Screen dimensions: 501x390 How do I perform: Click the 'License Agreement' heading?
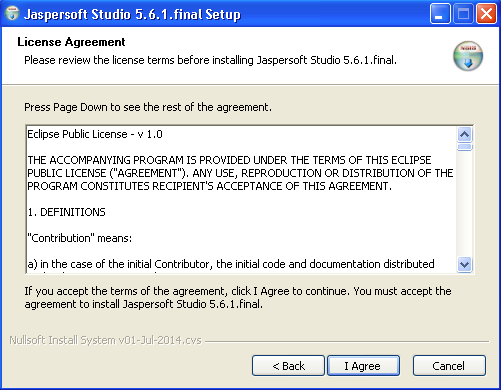click(x=71, y=42)
